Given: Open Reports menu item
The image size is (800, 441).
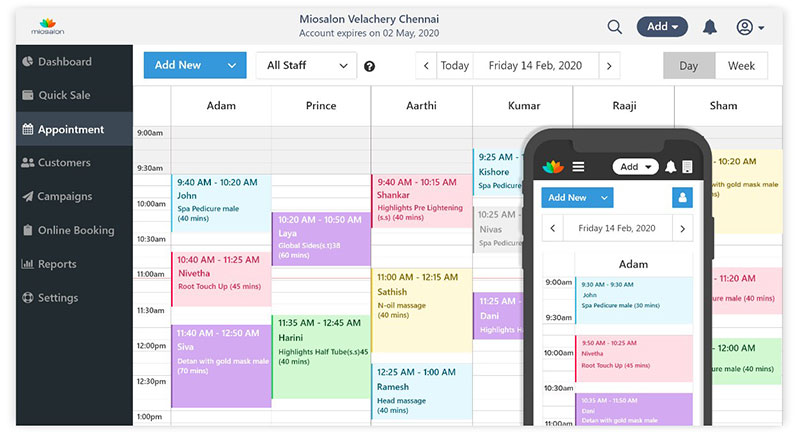Looking at the screenshot, I should coord(74,264).
